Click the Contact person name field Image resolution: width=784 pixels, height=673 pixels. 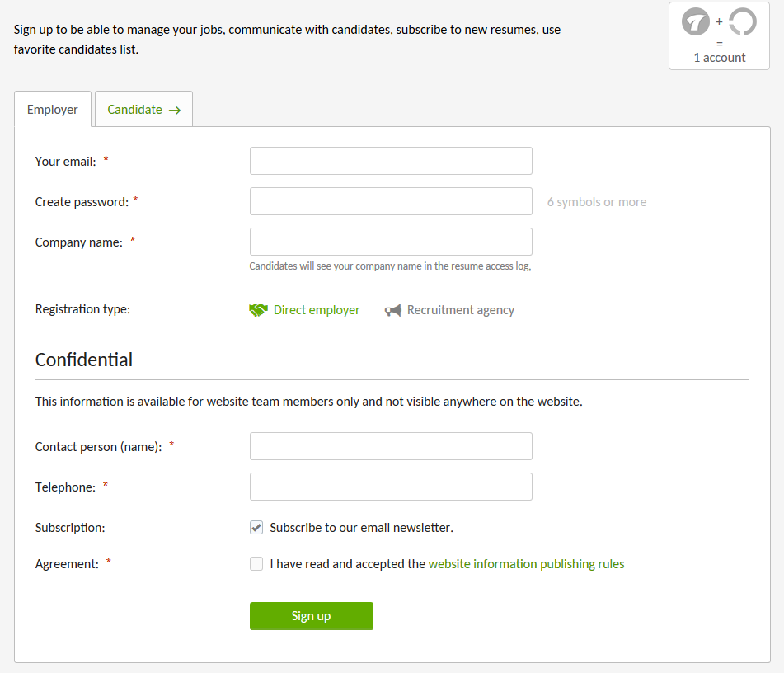(391, 446)
